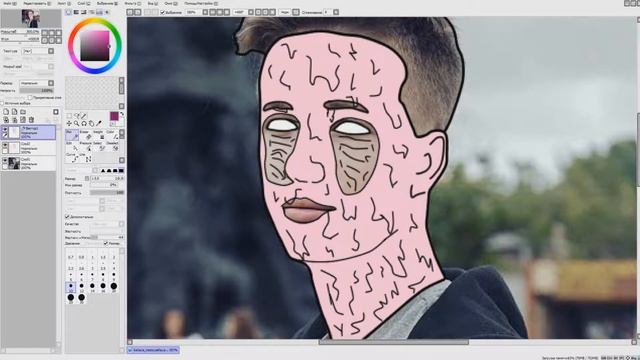640x360 pixels.
Task: Swap foreground and background colors arrow
Action: [x=122, y=115]
